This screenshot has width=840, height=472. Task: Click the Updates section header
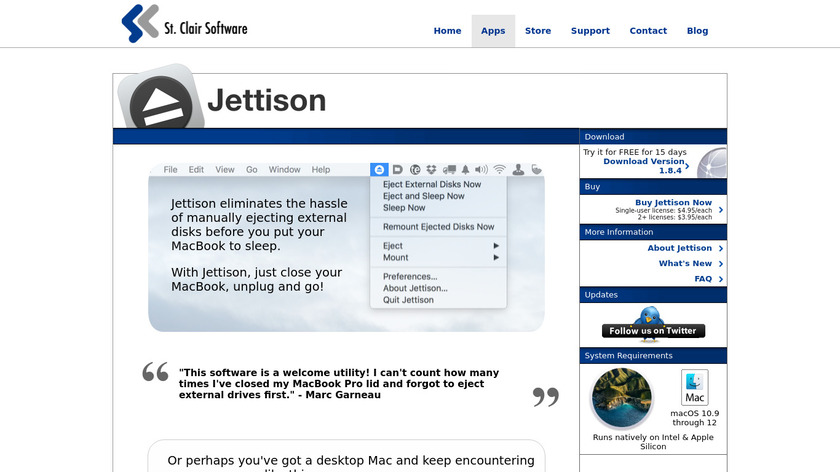tap(653, 295)
